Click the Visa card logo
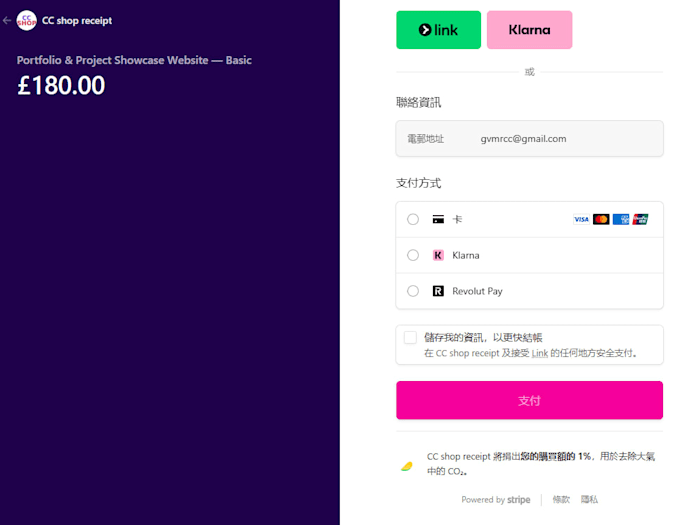680x525 pixels. [x=581, y=219]
